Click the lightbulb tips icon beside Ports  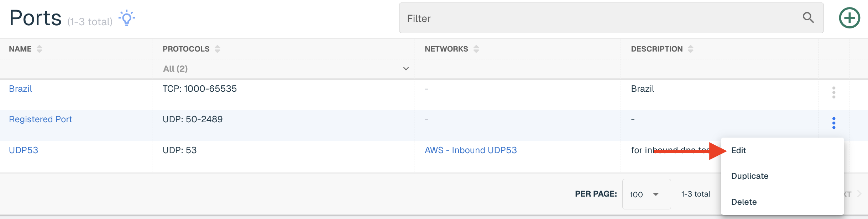coord(127,18)
